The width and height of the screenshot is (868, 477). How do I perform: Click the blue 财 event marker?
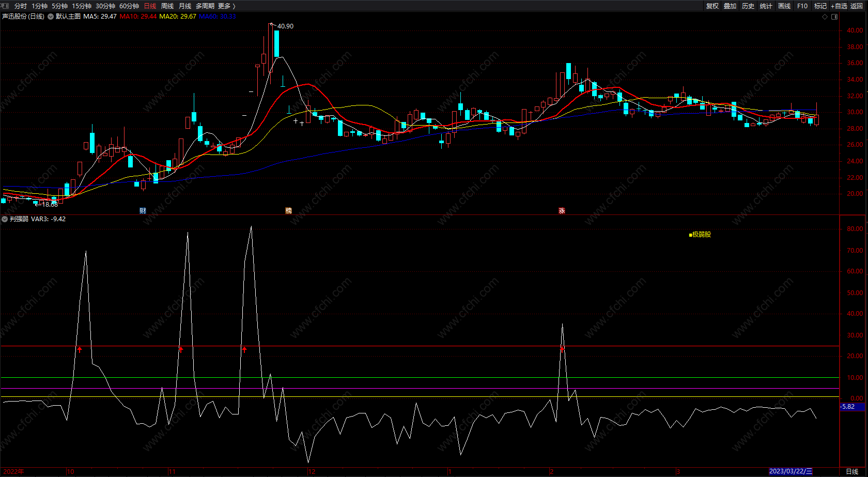[x=143, y=210]
